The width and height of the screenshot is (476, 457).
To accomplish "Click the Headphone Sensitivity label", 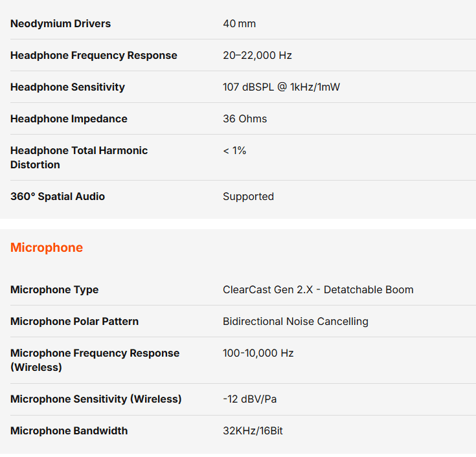I will 67,87.
